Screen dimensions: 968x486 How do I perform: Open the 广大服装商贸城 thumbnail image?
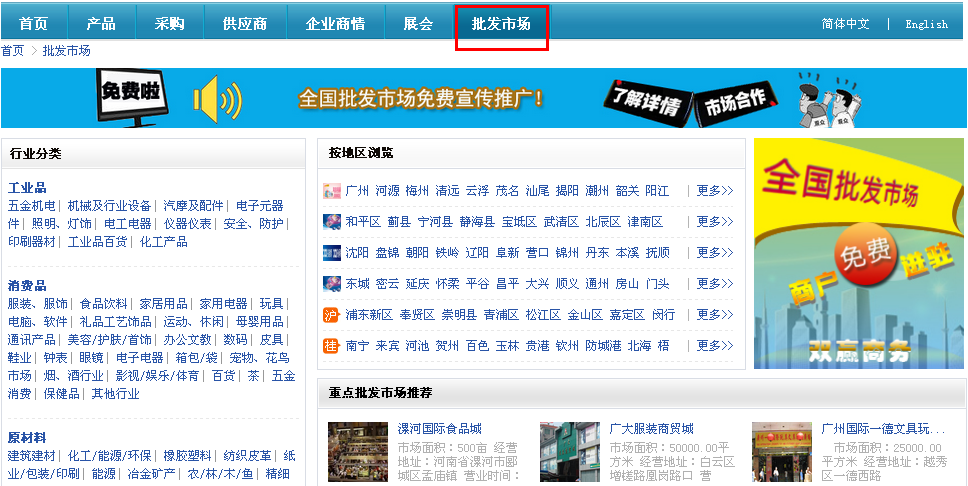coord(570,452)
